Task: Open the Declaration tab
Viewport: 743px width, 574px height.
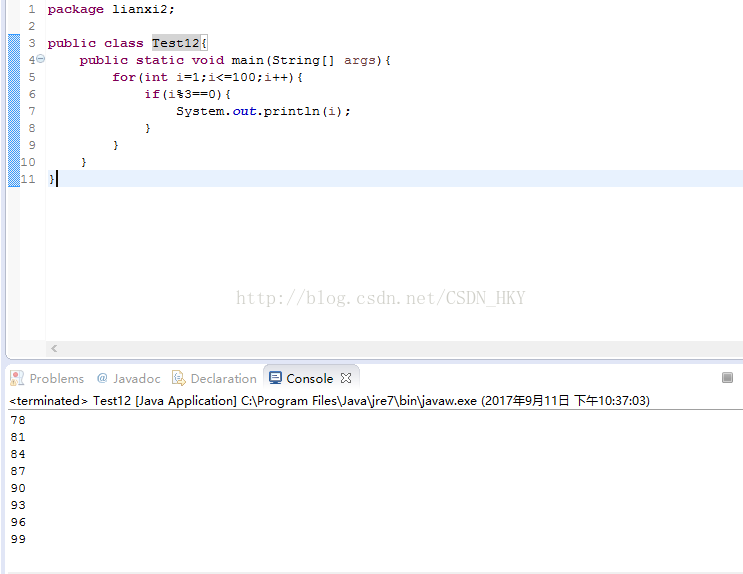Action: coord(214,378)
